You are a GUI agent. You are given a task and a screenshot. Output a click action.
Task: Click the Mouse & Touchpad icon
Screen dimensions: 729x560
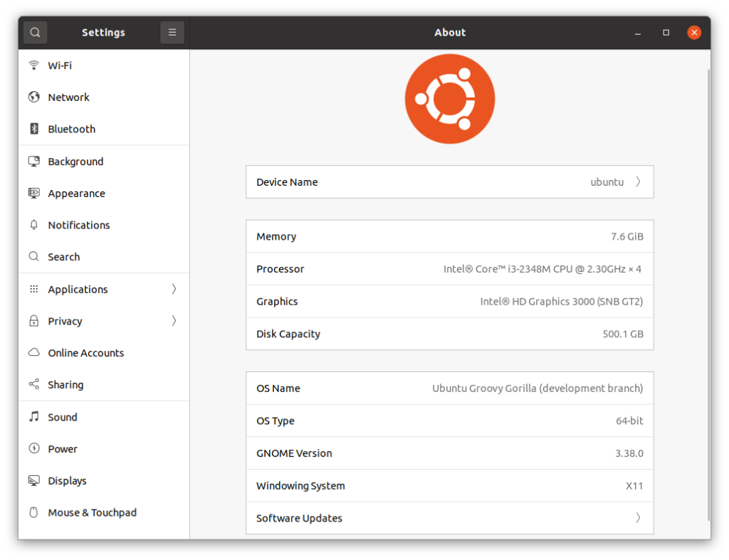click(34, 512)
